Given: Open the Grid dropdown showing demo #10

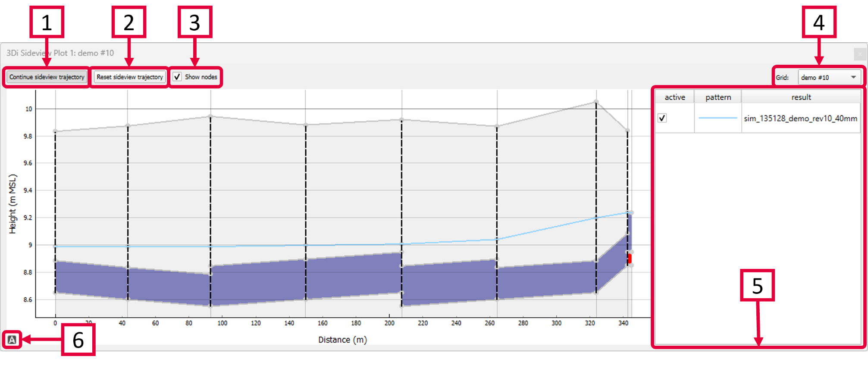Looking at the screenshot, I should point(828,77).
